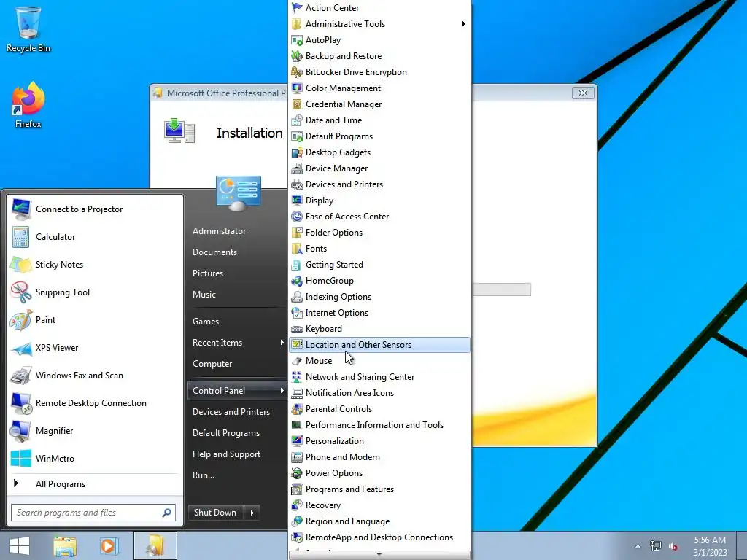Click Snipping Tool scissors icon

[21, 292]
